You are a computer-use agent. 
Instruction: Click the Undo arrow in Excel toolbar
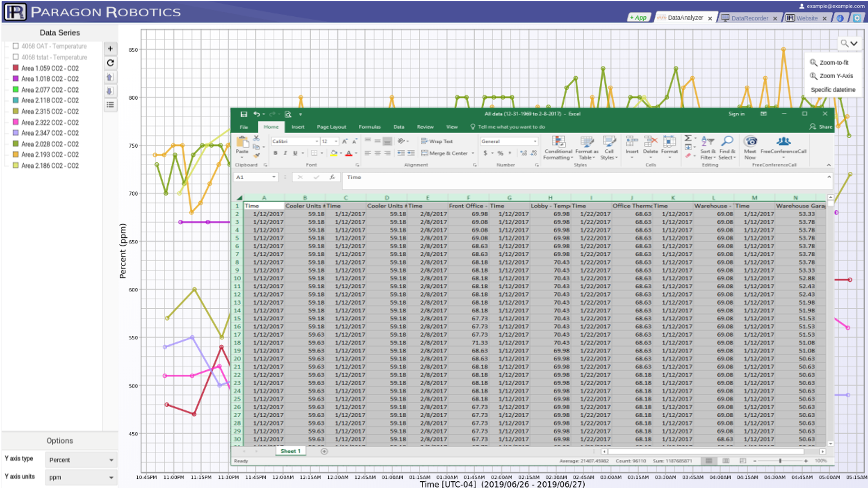point(257,114)
